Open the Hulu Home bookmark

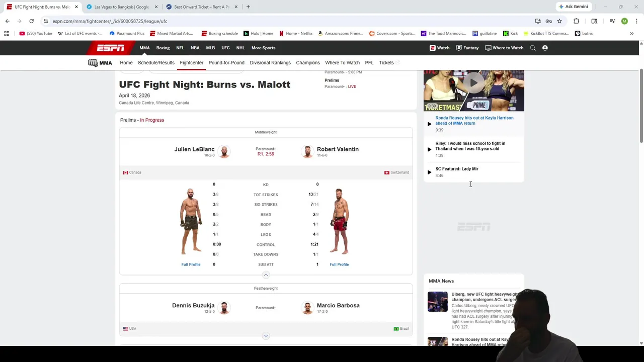click(258, 34)
